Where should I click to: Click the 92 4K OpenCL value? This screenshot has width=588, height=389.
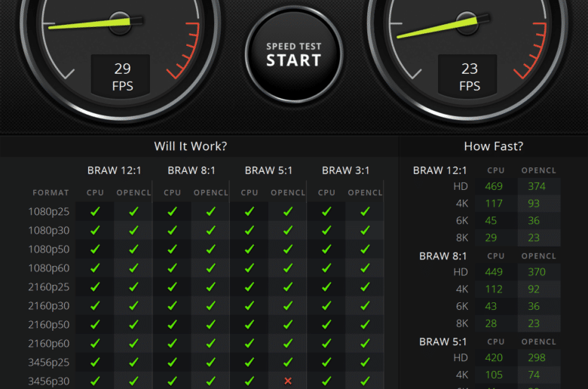point(534,289)
